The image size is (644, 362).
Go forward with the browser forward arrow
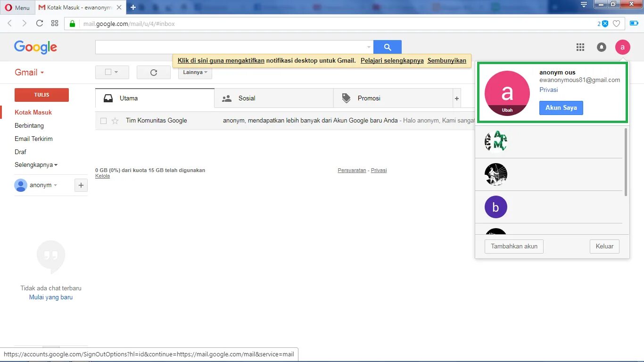[x=25, y=23]
